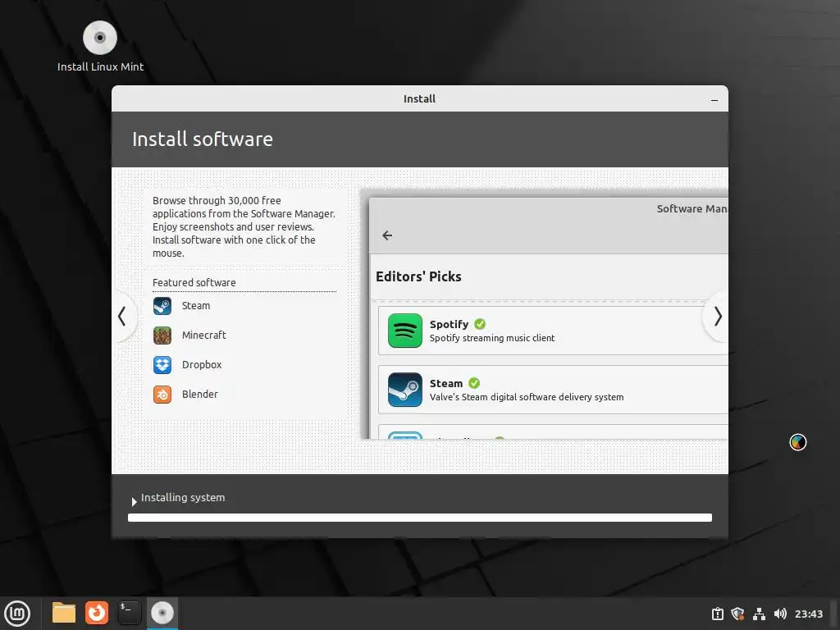The image size is (840, 630).
Task: Advance to the next slide arrow
Action: tap(718, 316)
